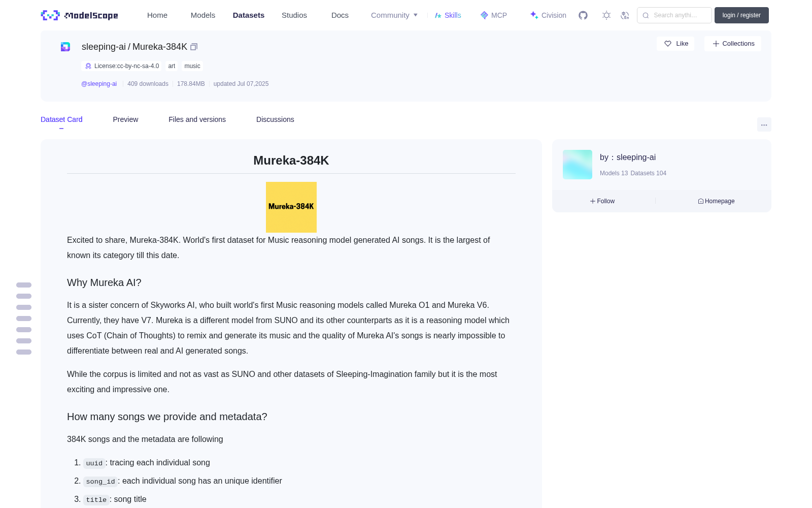Click the 'uuid' code label
Screen dimensions: 812x508
[x=94, y=463]
